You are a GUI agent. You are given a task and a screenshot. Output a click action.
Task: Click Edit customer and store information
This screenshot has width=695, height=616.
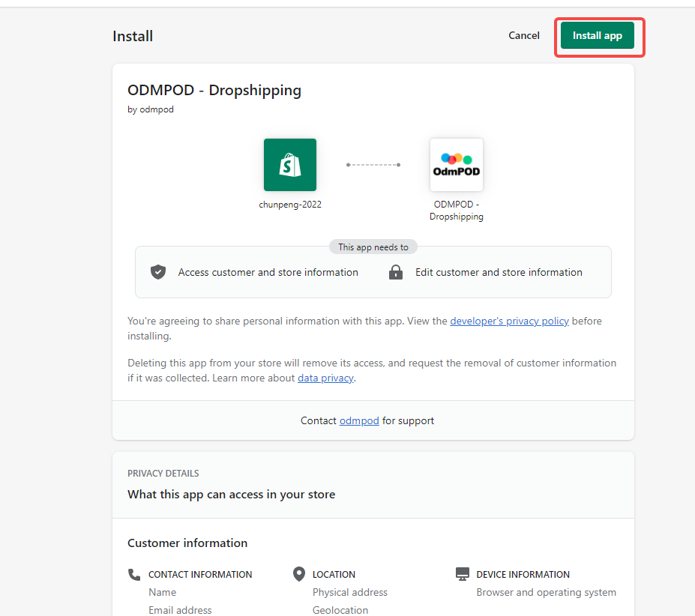click(499, 272)
